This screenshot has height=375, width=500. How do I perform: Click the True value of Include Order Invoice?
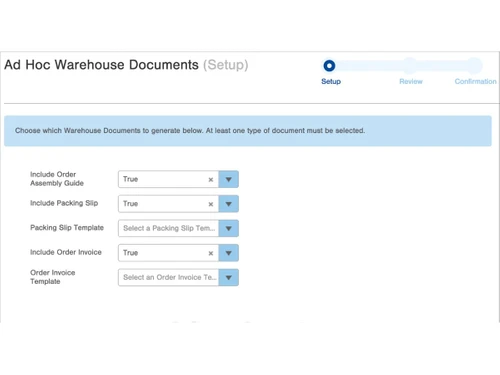(x=130, y=253)
